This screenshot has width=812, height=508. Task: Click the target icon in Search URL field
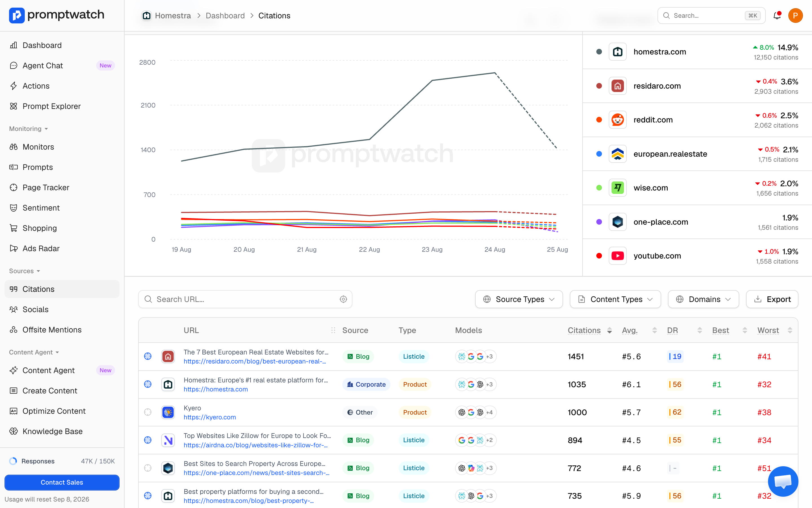pos(343,299)
